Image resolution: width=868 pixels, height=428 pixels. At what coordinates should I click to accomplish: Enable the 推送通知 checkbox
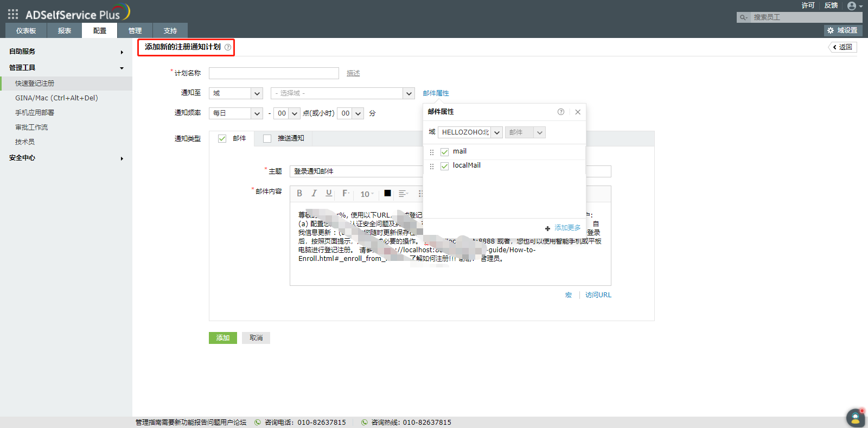267,138
